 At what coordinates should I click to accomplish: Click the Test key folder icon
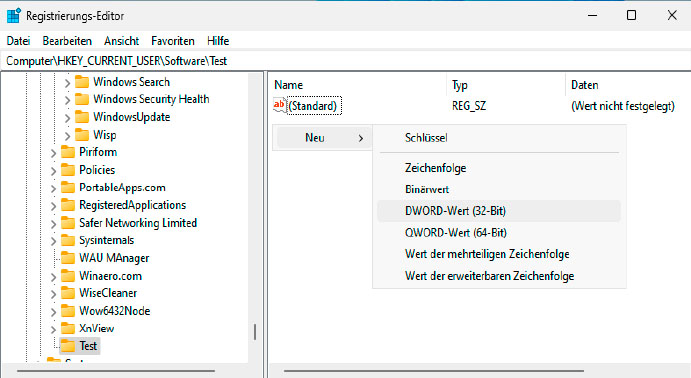coord(67,346)
